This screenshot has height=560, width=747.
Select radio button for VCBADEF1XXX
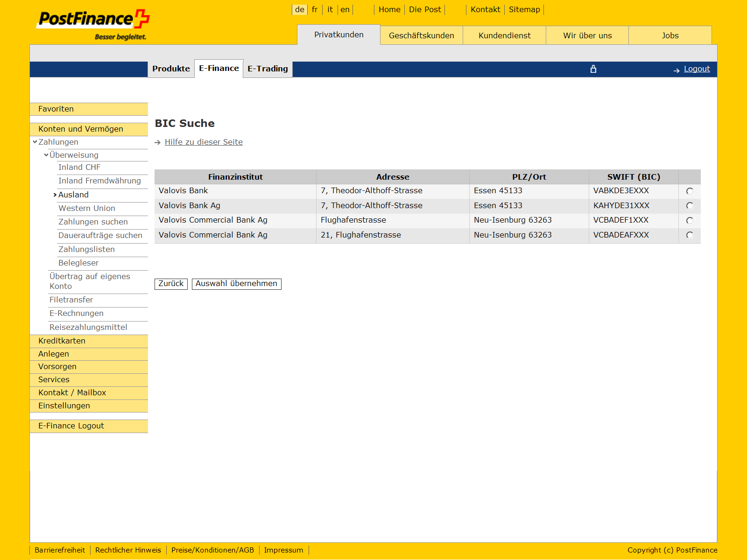tap(690, 220)
